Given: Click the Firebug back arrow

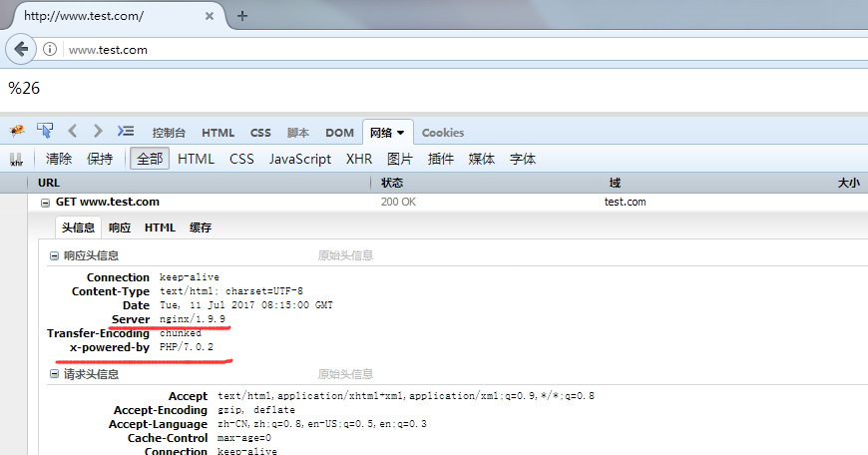Looking at the screenshot, I should pos(73,131).
